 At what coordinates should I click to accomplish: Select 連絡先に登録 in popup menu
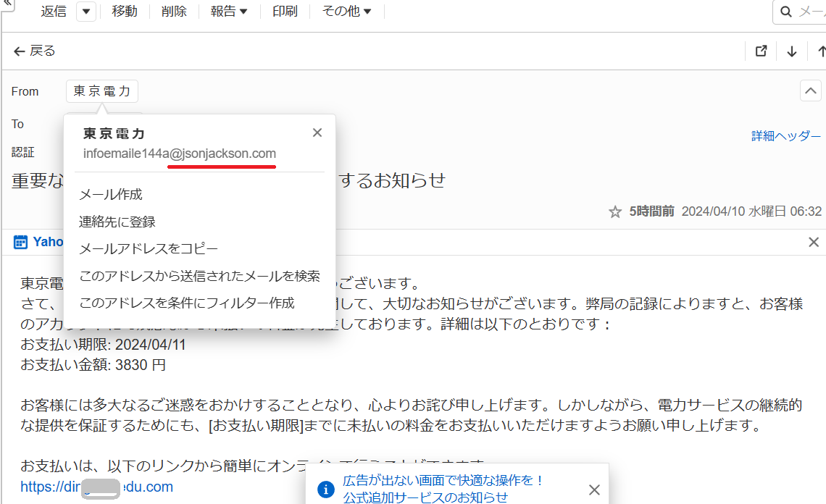pyautogui.click(x=117, y=222)
